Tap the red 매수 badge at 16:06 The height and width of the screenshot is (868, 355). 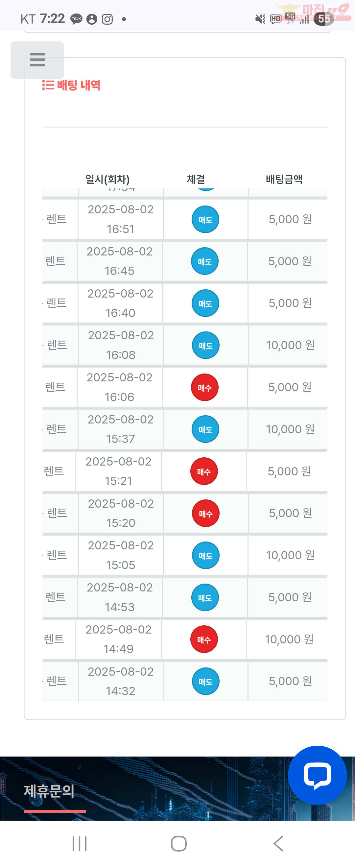click(x=205, y=387)
